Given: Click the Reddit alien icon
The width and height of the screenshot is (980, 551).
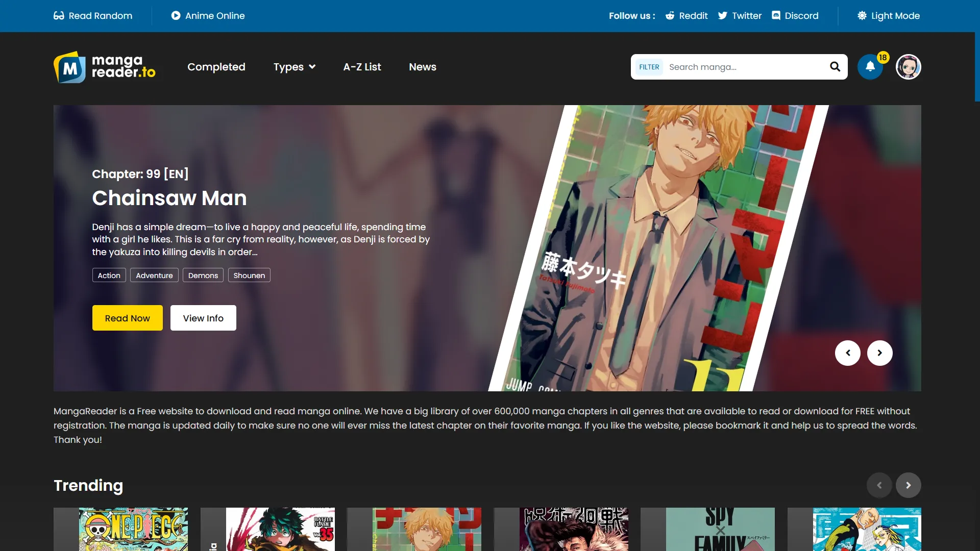Looking at the screenshot, I should click(x=670, y=16).
